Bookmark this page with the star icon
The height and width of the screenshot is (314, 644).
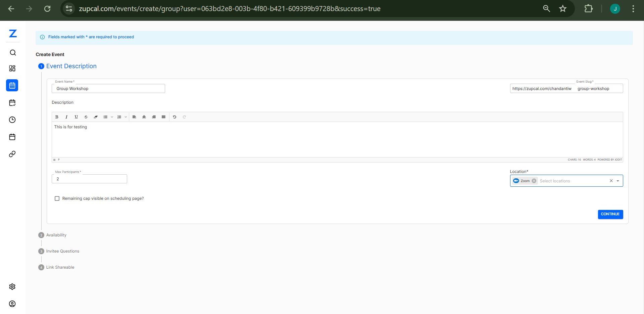563,9
